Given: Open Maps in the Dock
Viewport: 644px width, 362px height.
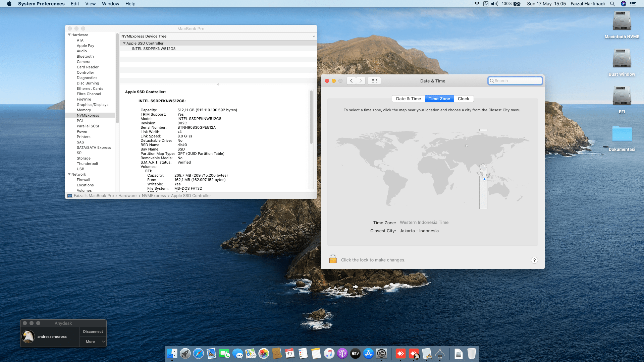Looking at the screenshot, I should (x=251, y=353).
